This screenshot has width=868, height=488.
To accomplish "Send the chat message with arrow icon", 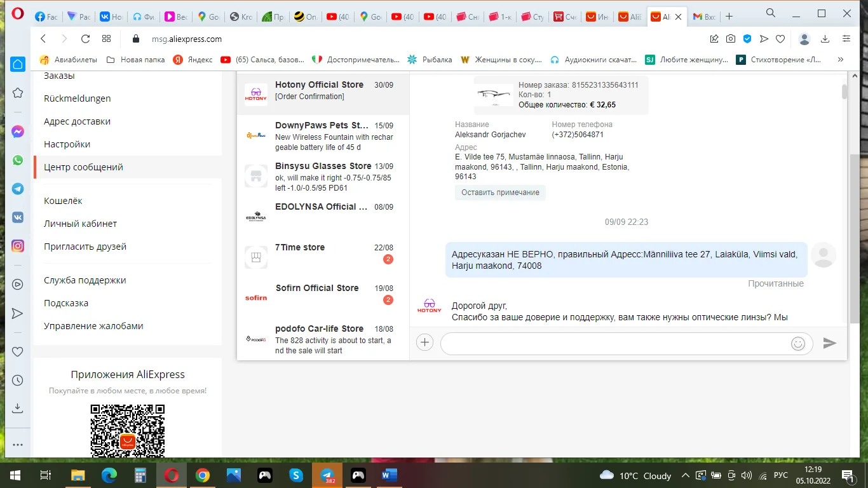I will pos(829,343).
